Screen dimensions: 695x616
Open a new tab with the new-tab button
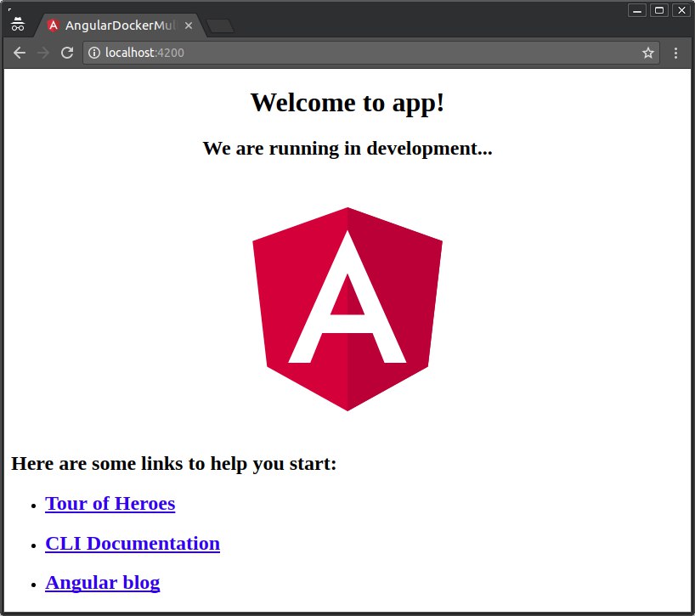pos(220,26)
